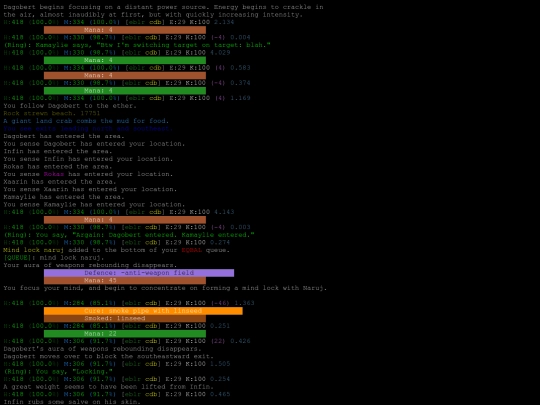The height and width of the screenshot is (405, 540).
Task: Click 'Your aura of weapons rebounding disappears.'
Action: pos(90,265)
